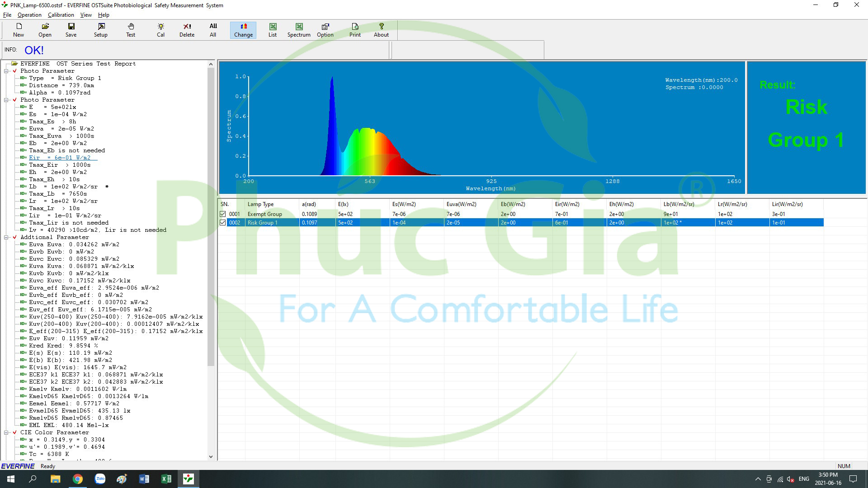Open Windows search on taskbar

pyautogui.click(x=33, y=479)
